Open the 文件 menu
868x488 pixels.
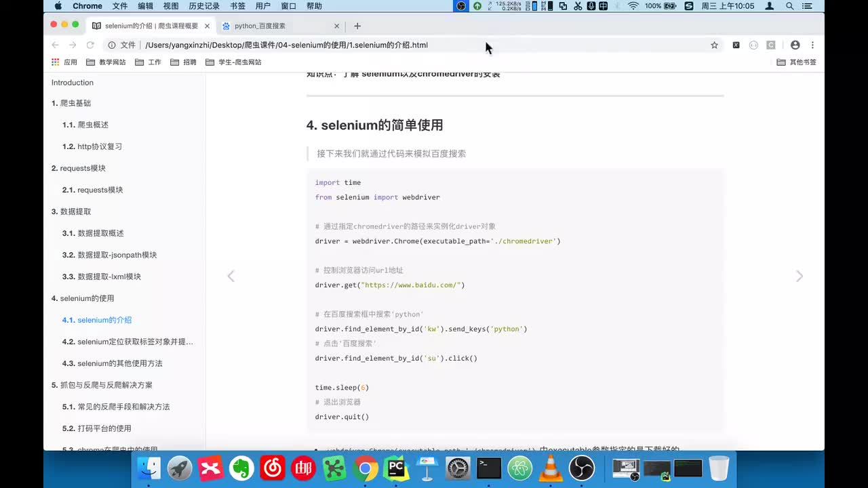(x=120, y=5)
